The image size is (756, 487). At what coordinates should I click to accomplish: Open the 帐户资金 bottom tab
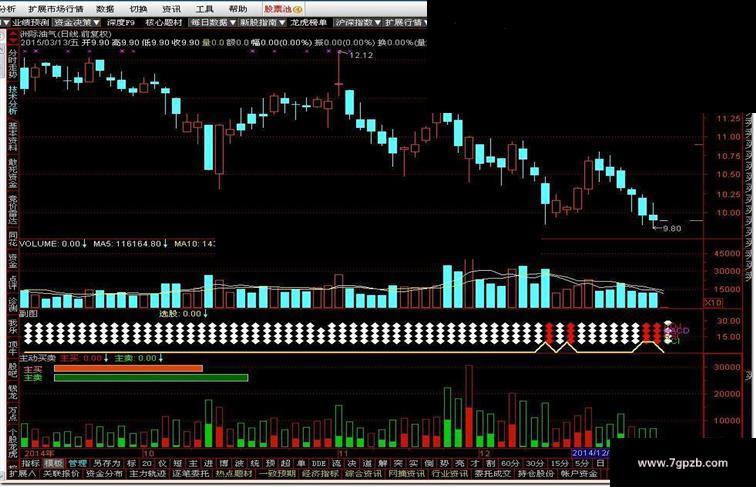[579, 474]
